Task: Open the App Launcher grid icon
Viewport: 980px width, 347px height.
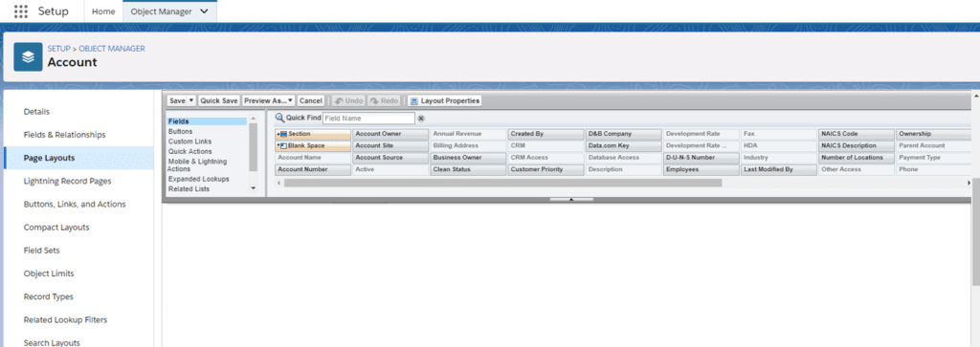Action: point(21,11)
